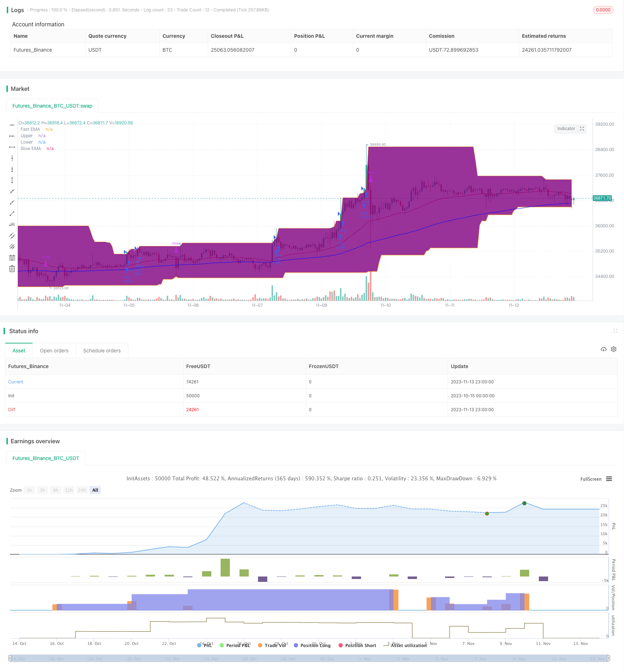Set earnings zoom to 12h
The height and width of the screenshot is (672, 624).
(69, 490)
